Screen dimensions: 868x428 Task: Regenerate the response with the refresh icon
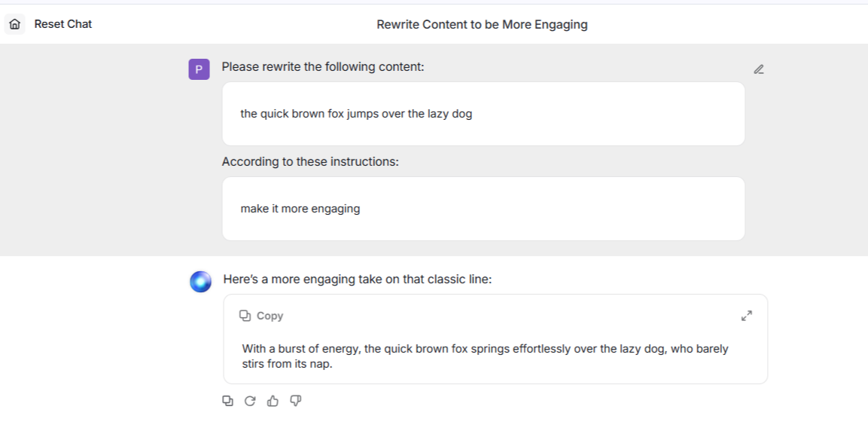tap(250, 401)
